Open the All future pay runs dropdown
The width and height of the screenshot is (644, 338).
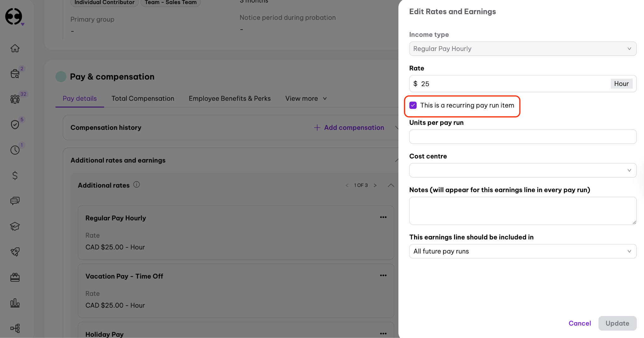click(523, 251)
